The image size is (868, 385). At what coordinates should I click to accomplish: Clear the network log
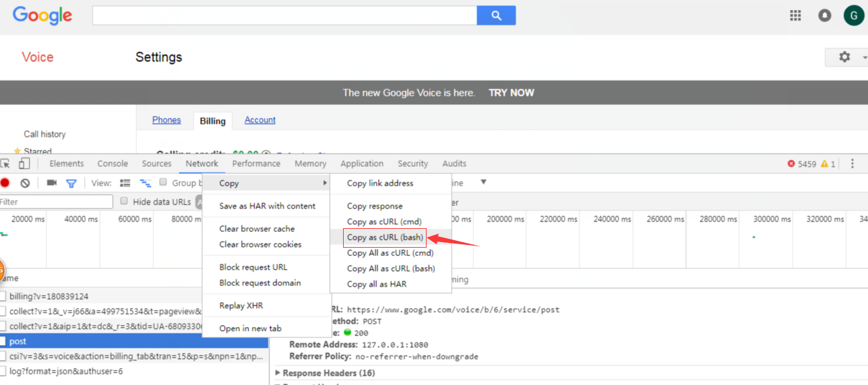click(25, 183)
